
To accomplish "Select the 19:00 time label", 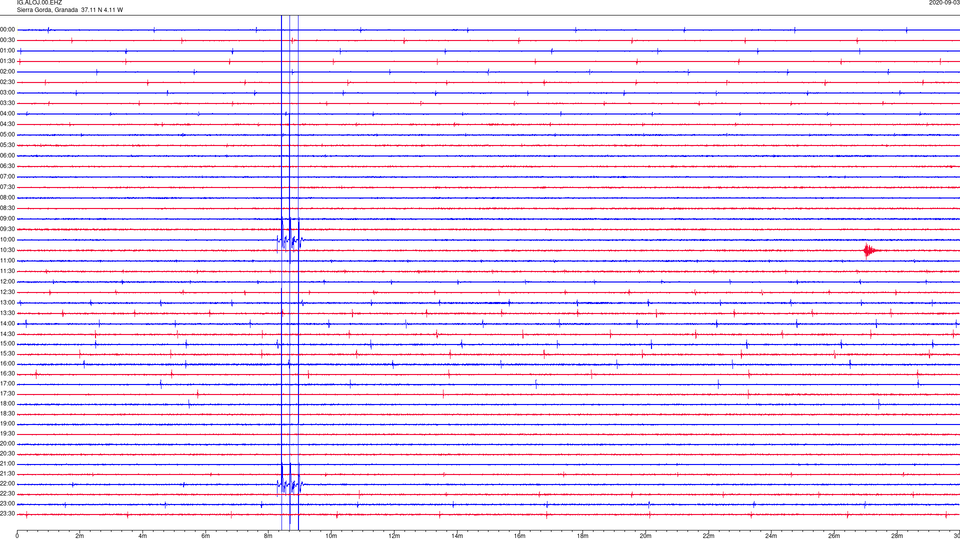I will [8, 423].
